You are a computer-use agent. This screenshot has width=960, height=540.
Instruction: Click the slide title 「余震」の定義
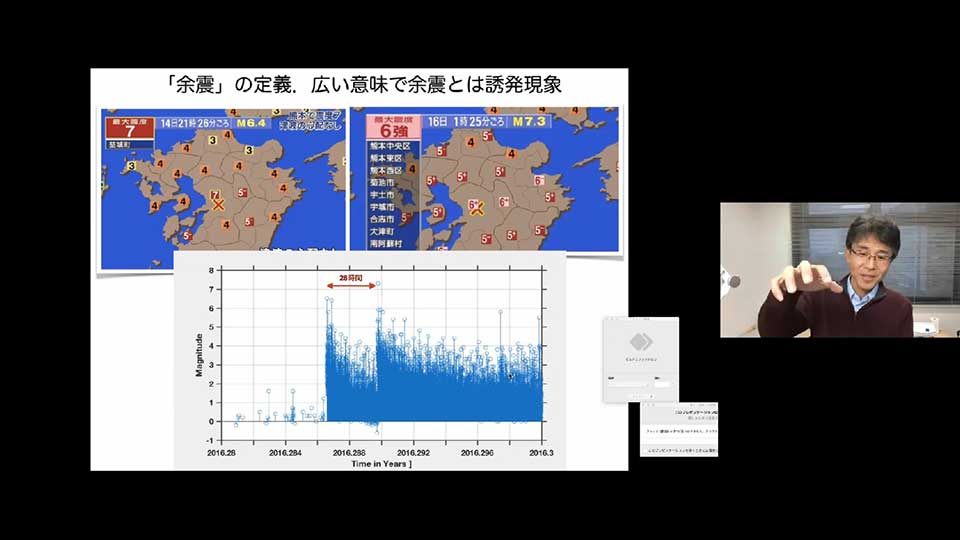pyautogui.click(x=231, y=84)
